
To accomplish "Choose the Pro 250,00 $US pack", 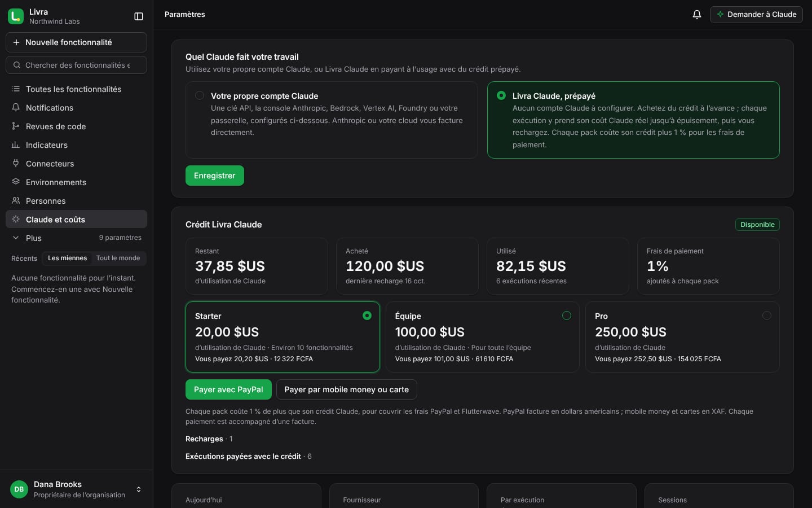I will [x=682, y=337].
